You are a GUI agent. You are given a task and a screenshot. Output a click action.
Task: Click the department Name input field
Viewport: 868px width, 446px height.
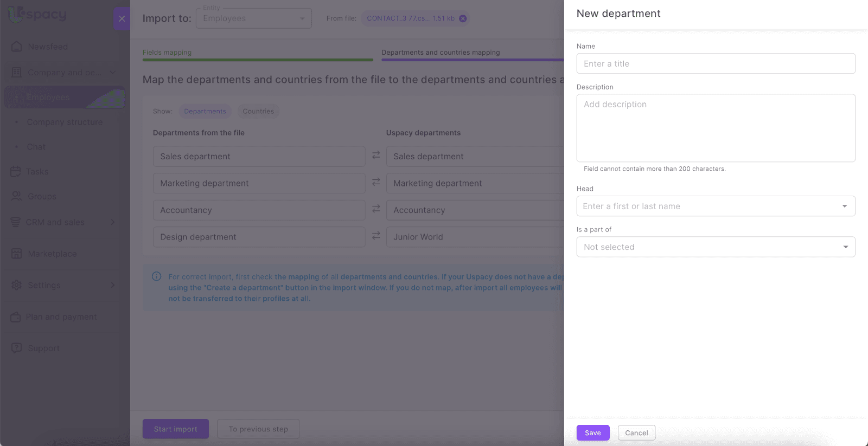(x=716, y=63)
